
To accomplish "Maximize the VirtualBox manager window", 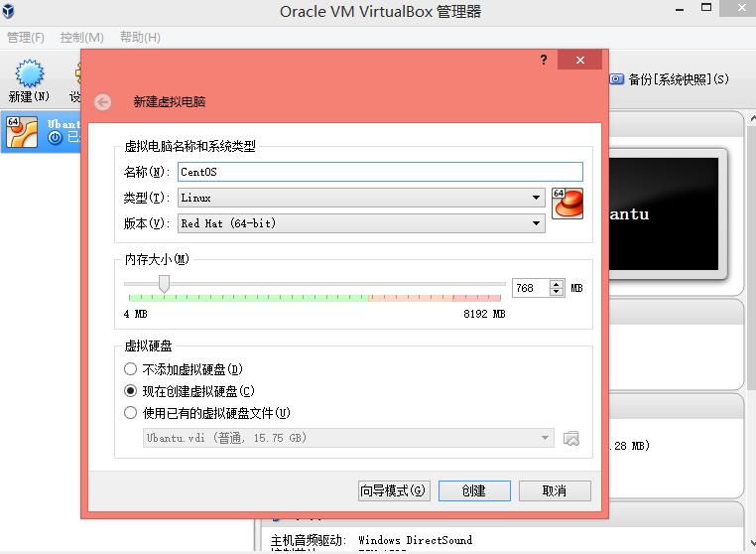I will coord(706,8).
